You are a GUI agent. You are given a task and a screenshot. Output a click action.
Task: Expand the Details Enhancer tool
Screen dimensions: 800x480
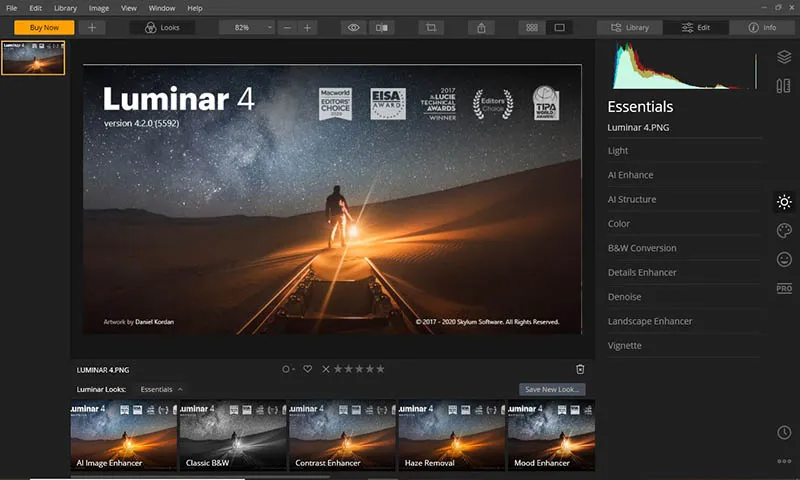point(684,272)
